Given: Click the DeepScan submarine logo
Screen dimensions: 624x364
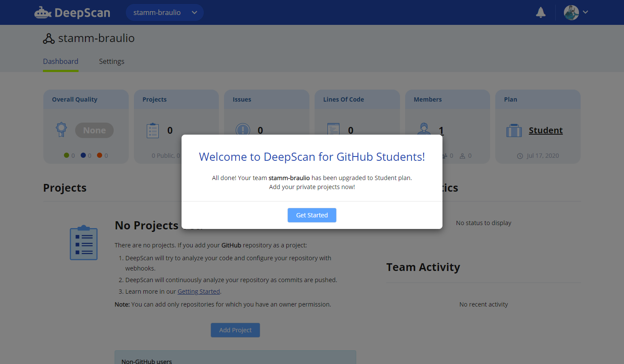Looking at the screenshot, I should tap(72, 12).
